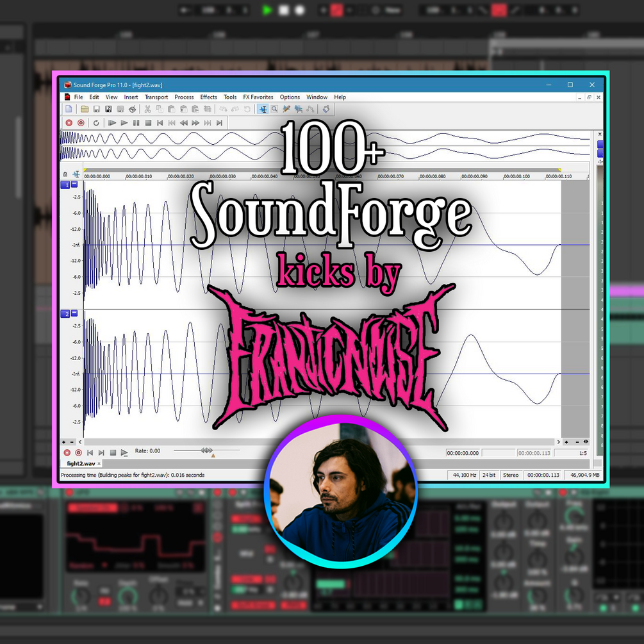Select channel 1 number label
This screenshot has width=644, height=644.
point(65,185)
